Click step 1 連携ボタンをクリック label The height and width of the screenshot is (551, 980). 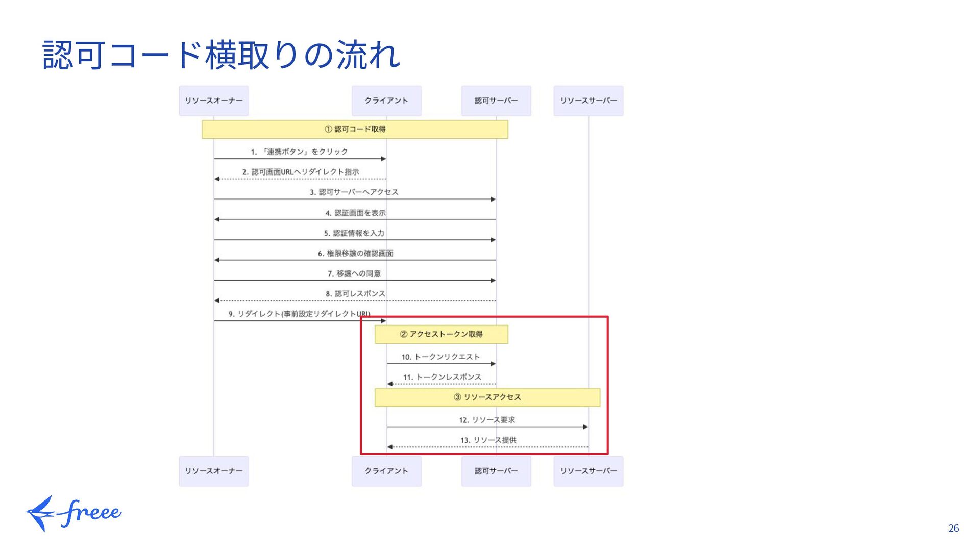299,152
